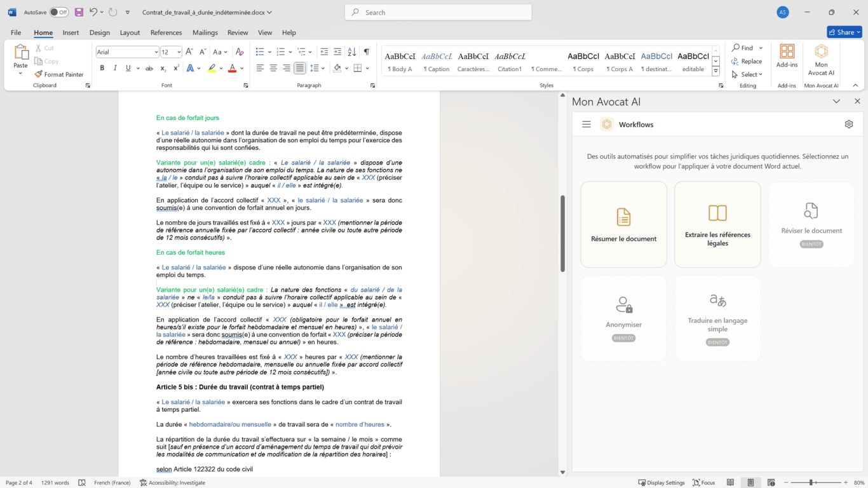The height and width of the screenshot is (488, 868).
Task: Click the Extraire les références légales card
Action: coord(717,224)
